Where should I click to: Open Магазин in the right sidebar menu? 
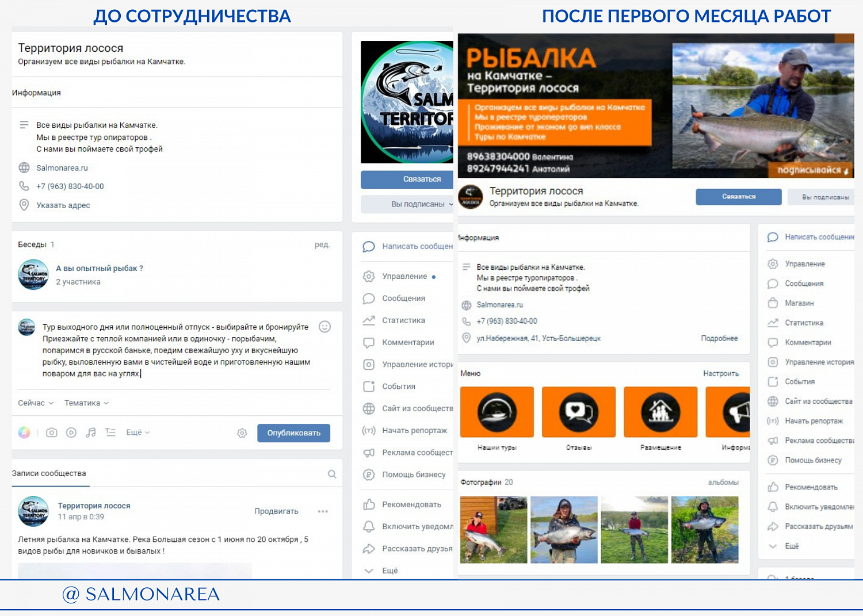799,303
